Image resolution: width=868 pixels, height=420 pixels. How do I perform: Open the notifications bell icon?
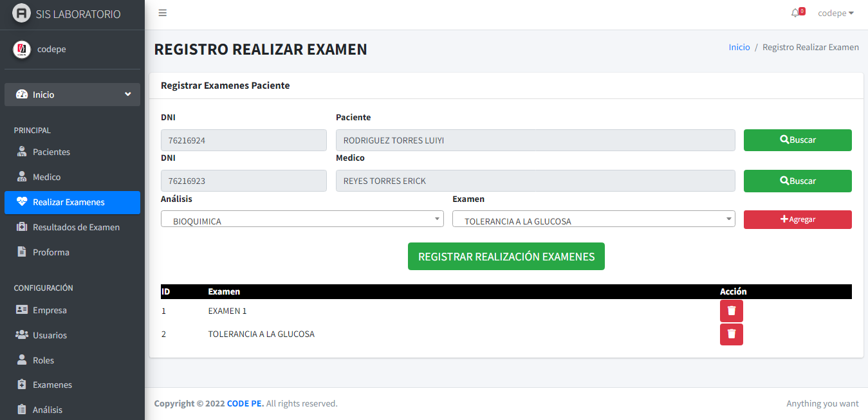coord(795,13)
